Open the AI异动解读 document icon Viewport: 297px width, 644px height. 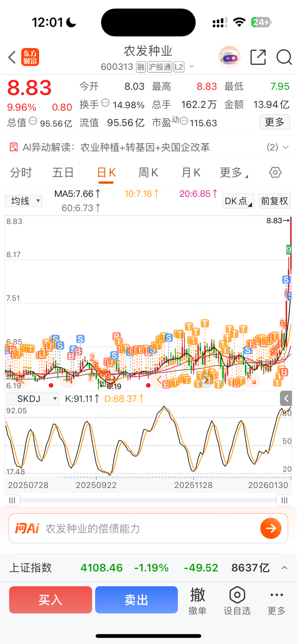click(14, 147)
